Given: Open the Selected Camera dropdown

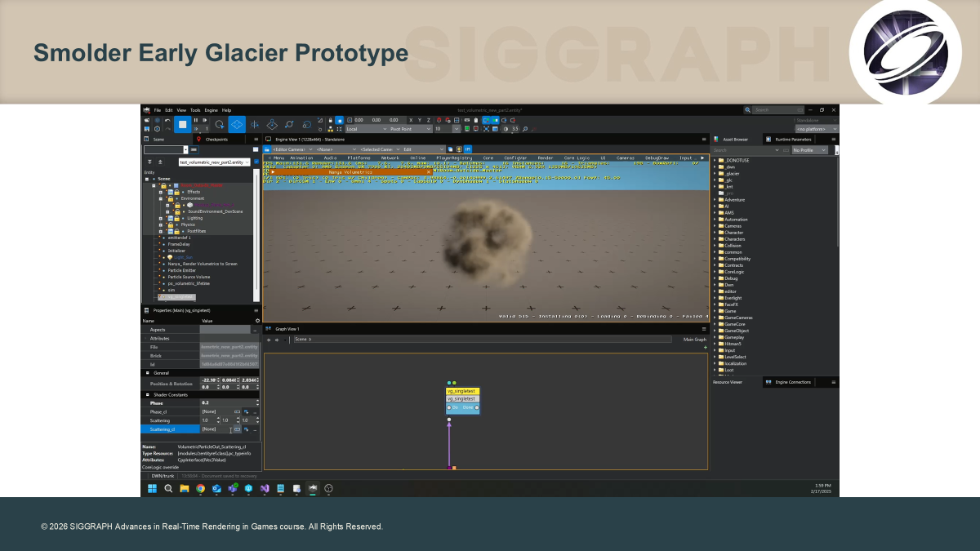Looking at the screenshot, I should coord(380,149).
